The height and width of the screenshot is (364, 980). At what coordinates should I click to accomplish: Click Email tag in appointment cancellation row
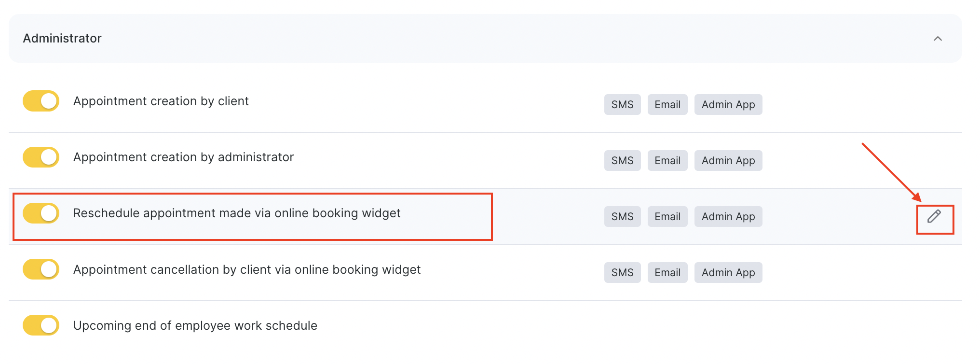(667, 272)
